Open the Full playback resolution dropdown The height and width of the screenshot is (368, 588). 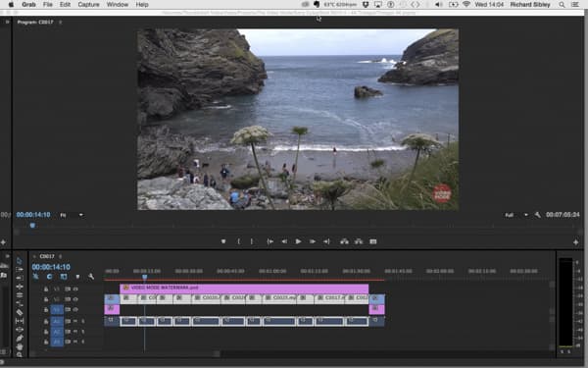[x=516, y=215]
